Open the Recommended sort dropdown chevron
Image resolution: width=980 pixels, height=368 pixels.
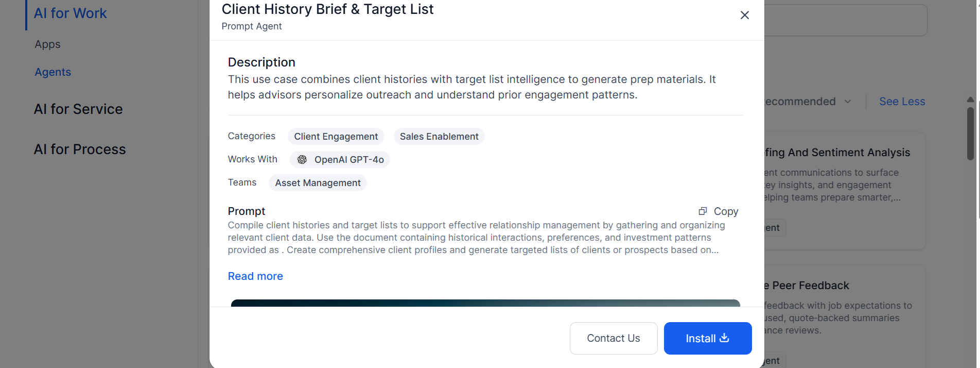tap(848, 102)
